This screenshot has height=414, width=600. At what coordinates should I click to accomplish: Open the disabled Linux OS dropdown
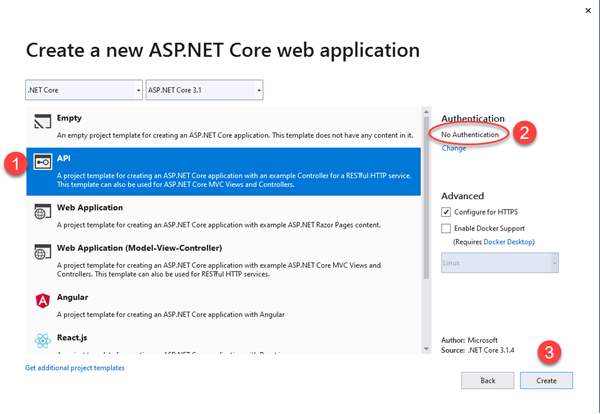click(x=500, y=263)
